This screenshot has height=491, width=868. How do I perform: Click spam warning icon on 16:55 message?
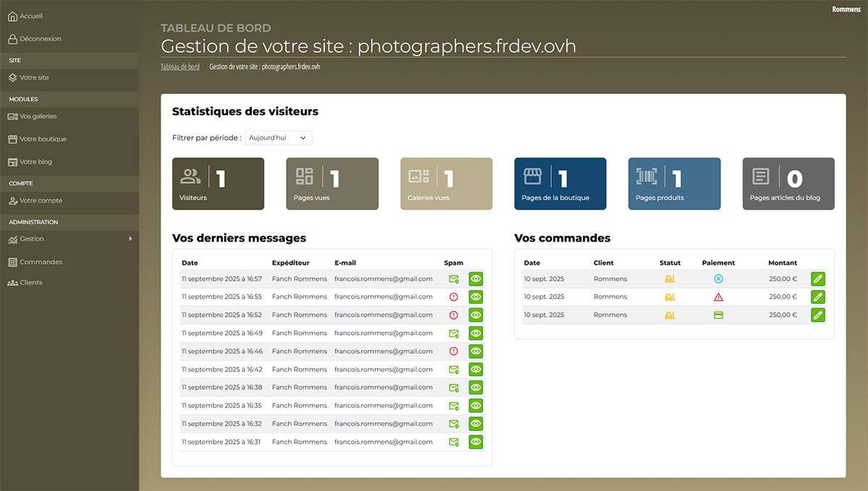pos(454,296)
